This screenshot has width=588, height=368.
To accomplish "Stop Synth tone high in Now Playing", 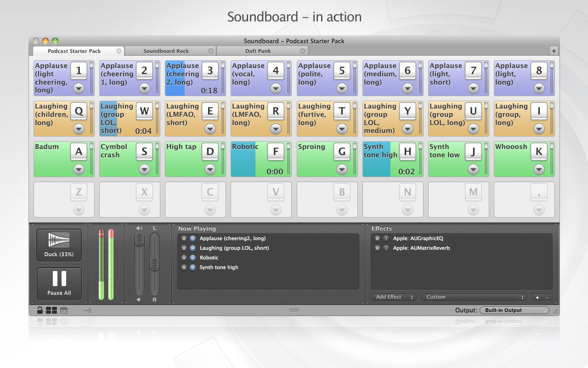I will pos(184,267).
